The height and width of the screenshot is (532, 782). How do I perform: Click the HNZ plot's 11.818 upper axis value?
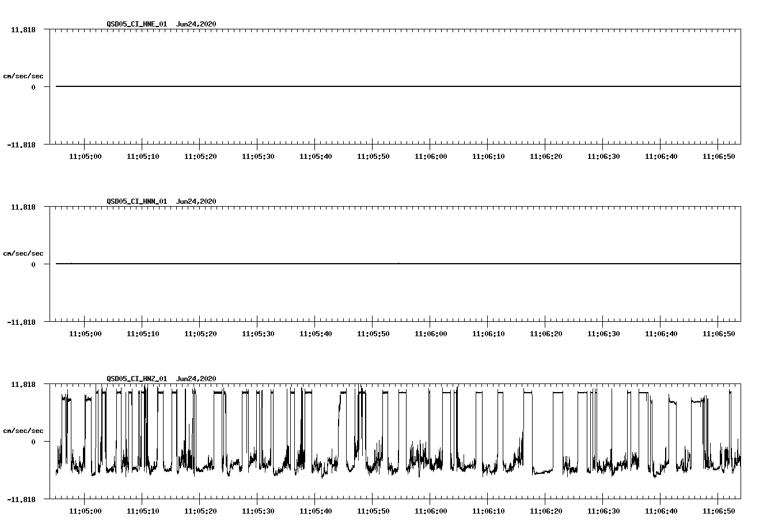[x=24, y=385]
